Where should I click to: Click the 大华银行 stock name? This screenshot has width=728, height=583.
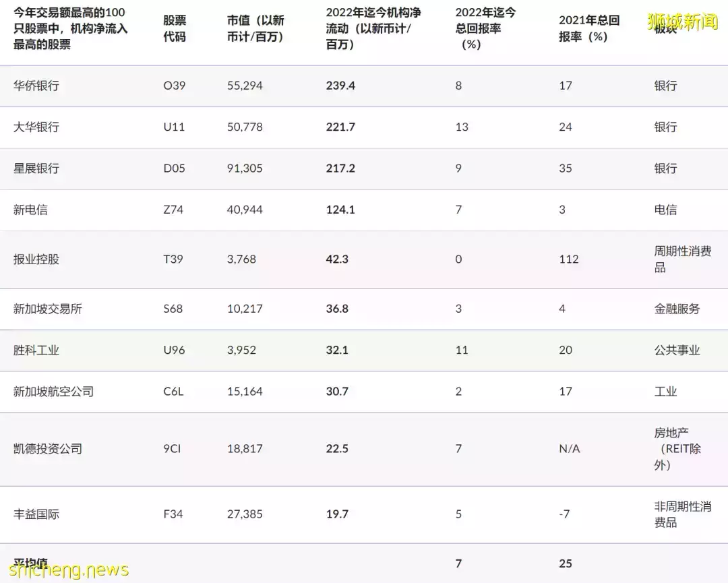(x=36, y=127)
